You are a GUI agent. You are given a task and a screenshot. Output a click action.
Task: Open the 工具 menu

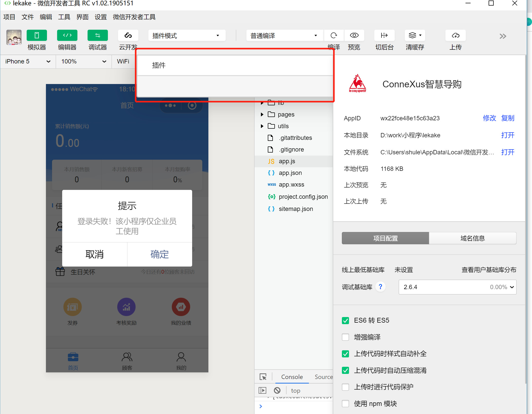(x=64, y=17)
